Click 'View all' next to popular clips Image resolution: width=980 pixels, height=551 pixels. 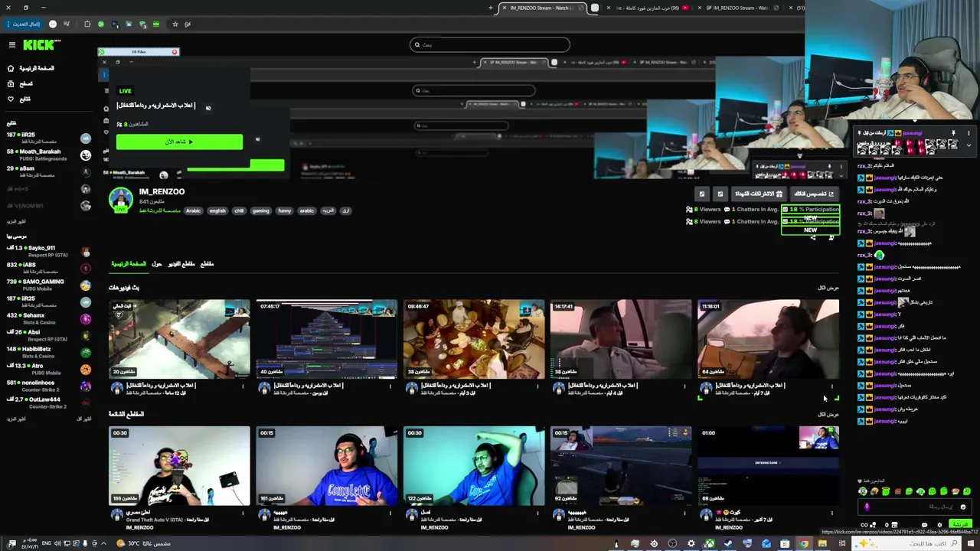828,414
